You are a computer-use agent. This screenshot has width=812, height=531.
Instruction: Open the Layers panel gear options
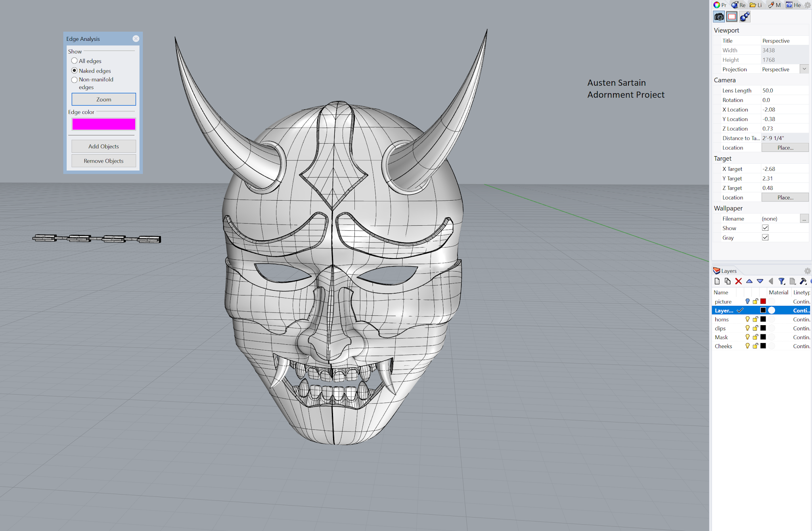[807, 271]
